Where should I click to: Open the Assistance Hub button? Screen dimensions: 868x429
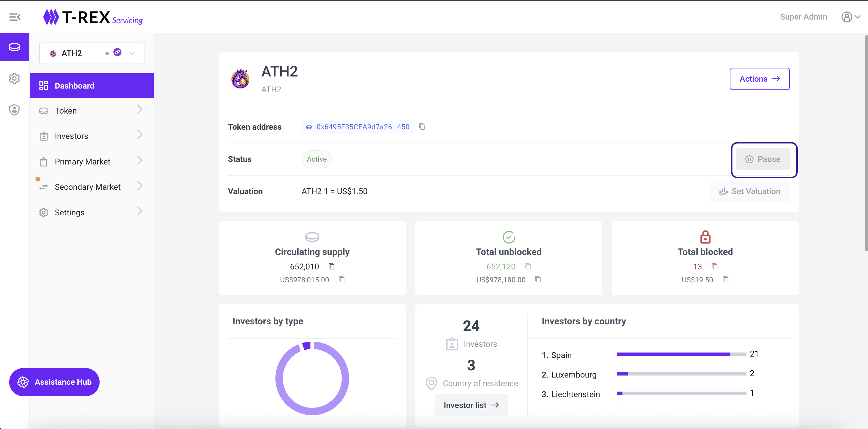point(54,382)
